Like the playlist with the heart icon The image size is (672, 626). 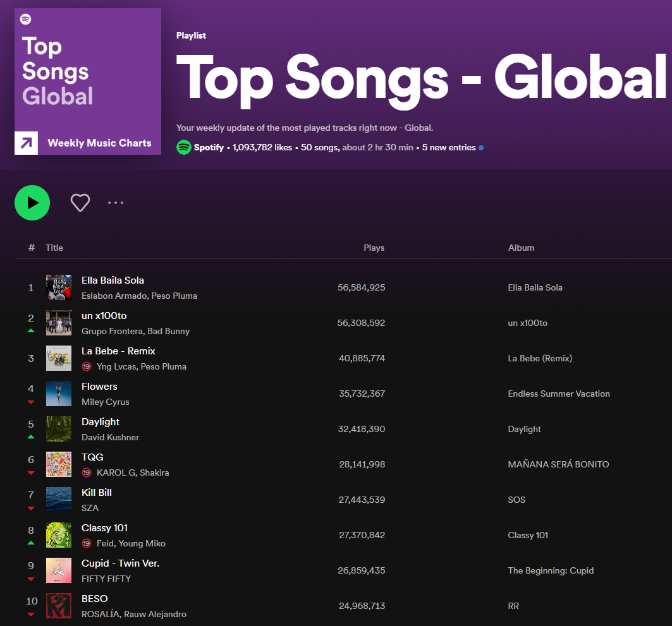80,203
